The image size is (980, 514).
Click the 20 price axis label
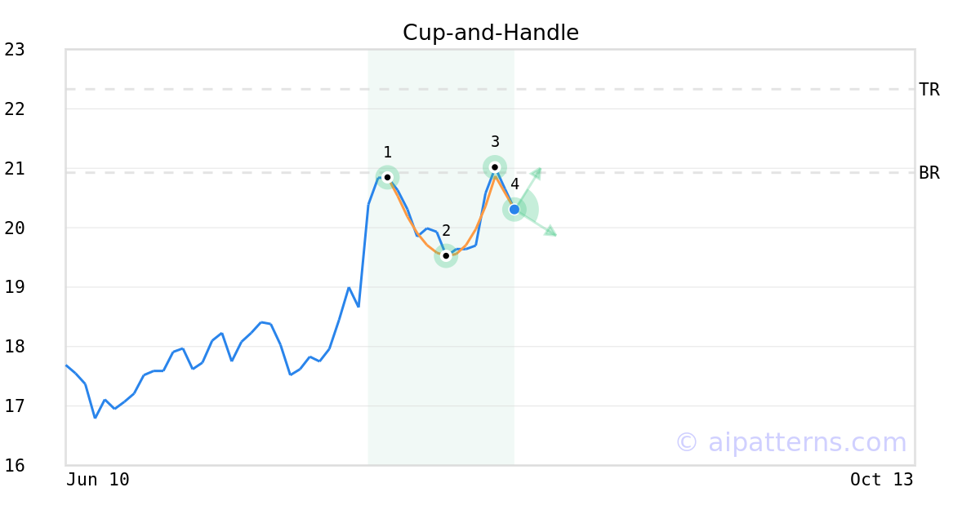(15, 228)
